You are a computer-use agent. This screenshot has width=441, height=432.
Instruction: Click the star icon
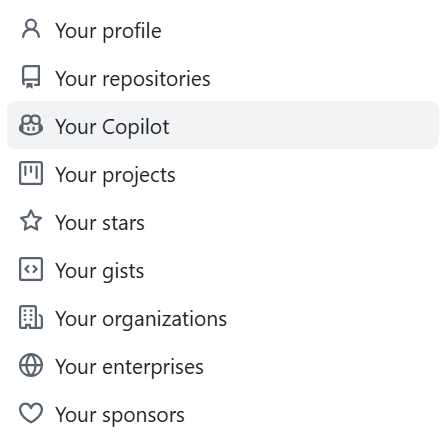coord(31,221)
